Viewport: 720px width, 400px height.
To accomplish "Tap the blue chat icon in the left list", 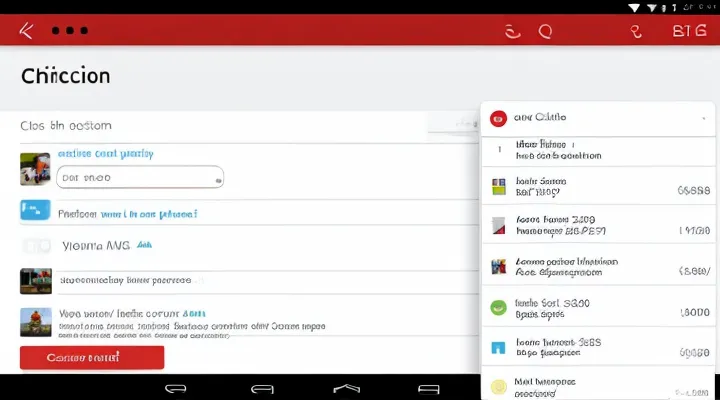I will [x=35, y=211].
